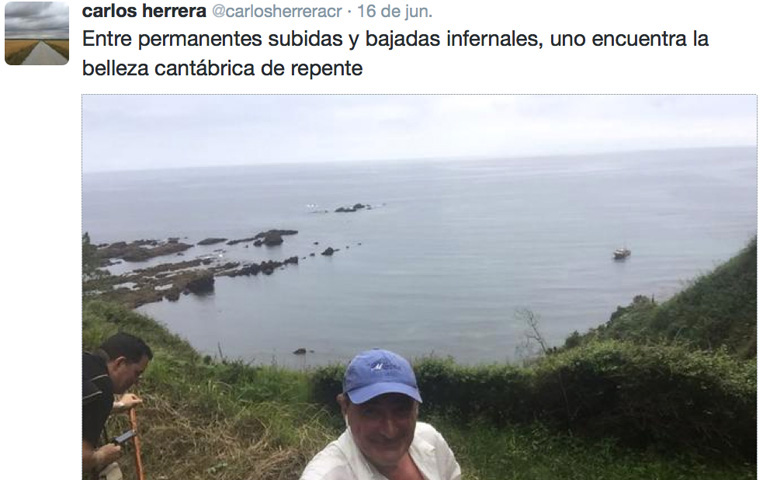
Task: Click the phone held by the left man
Action: (124, 437)
